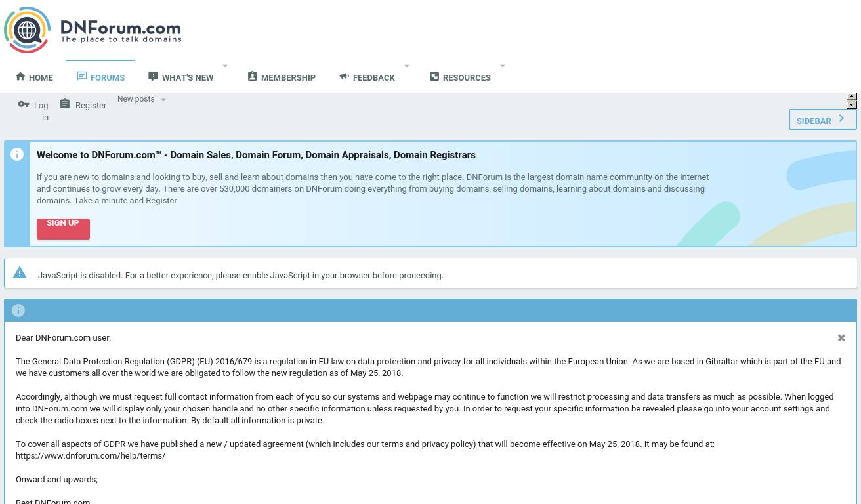
Task: Expand the Resources dropdown arrow
Action: (503, 66)
